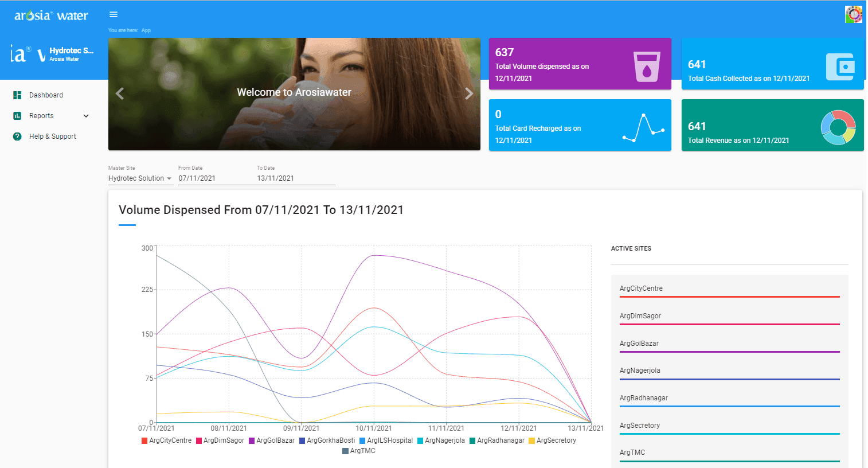Click the water glass icon on volume card
868x468 pixels.
click(647, 67)
